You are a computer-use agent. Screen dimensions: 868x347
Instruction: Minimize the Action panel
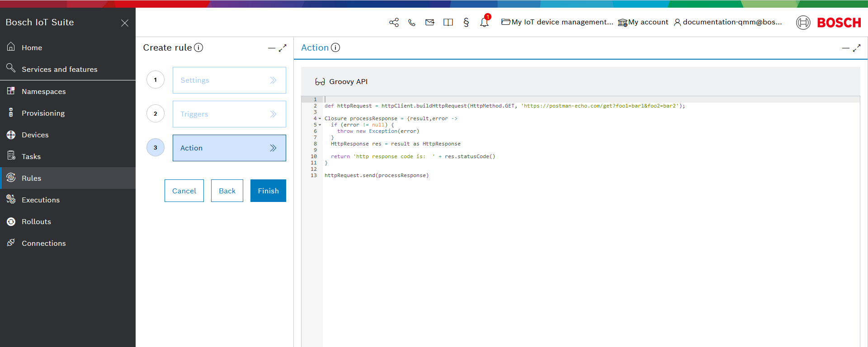pyautogui.click(x=845, y=48)
